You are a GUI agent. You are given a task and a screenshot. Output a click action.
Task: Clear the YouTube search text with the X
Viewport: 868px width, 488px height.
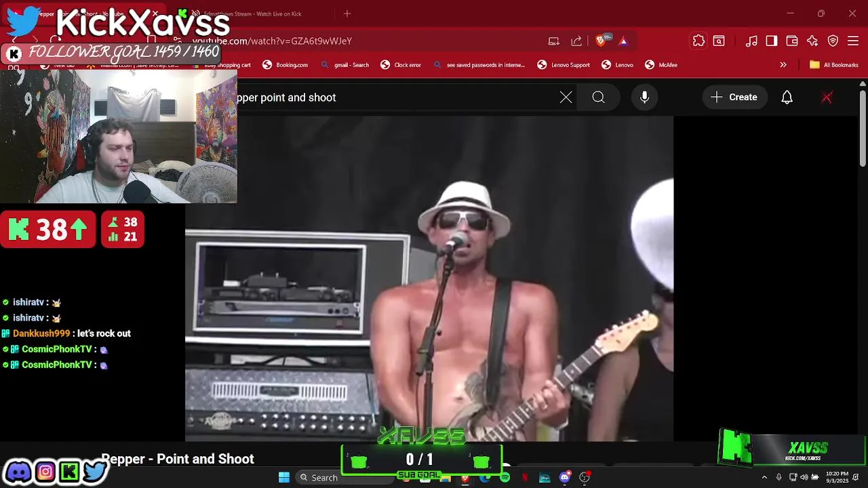566,98
